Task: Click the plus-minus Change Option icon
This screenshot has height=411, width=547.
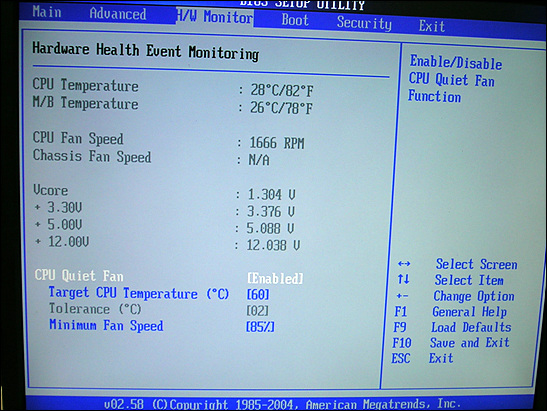Action: 402,296
